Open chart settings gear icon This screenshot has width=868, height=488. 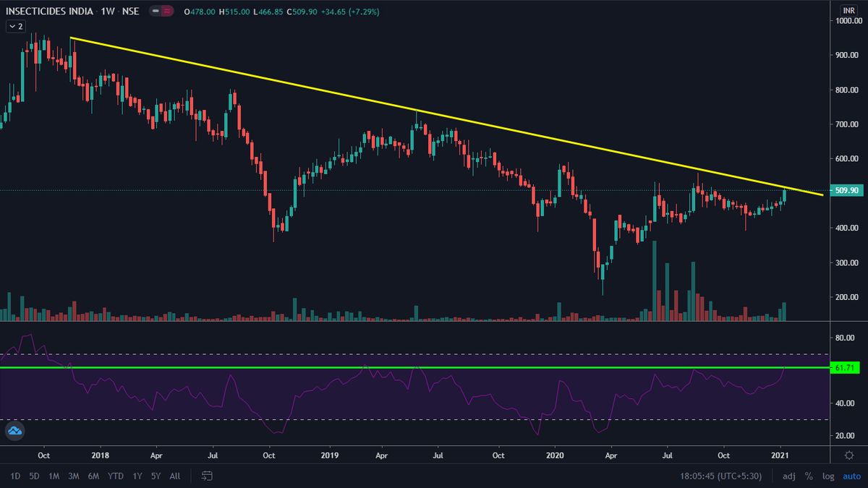point(849,455)
